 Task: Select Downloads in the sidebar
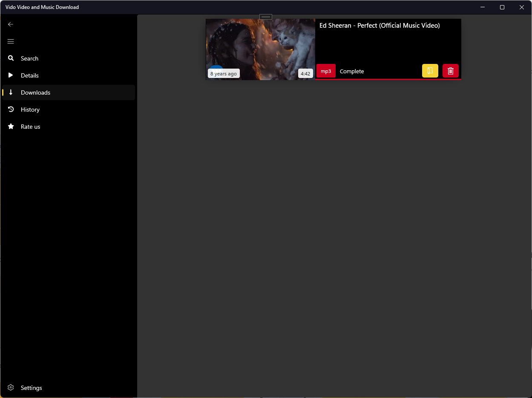pos(69,92)
